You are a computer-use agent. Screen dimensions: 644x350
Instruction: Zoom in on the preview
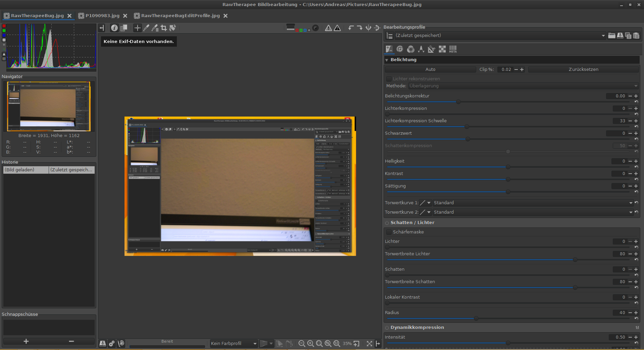pyautogui.click(x=310, y=343)
